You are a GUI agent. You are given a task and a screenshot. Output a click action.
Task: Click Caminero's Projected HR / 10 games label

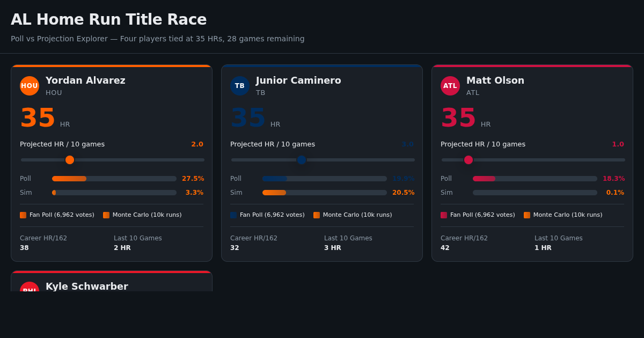pyautogui.click(x=273, y=144)
